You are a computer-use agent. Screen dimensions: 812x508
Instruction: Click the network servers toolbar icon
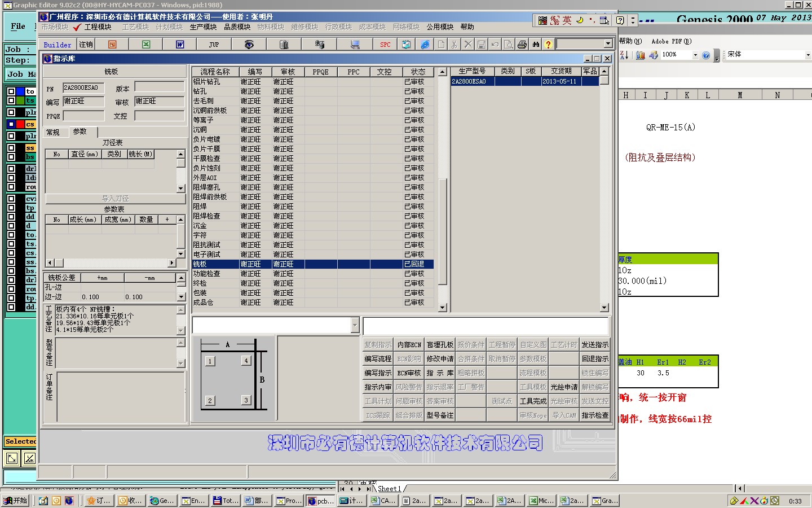click(x=320, y=45)
